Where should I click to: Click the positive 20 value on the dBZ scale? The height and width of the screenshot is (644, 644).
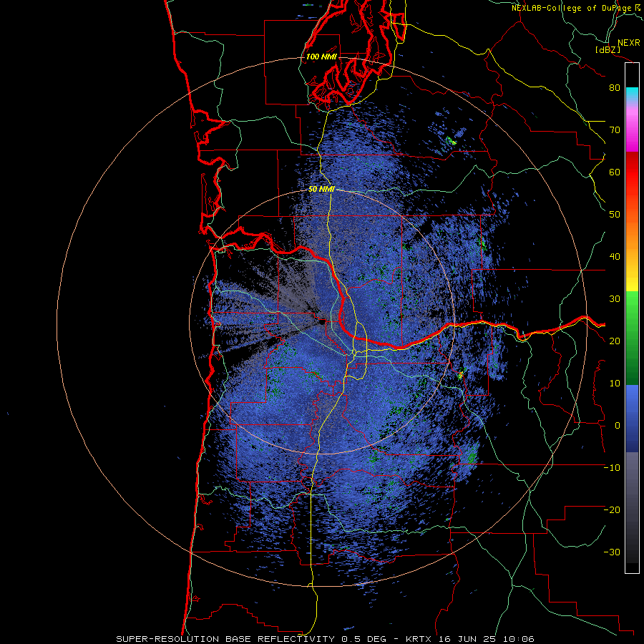[x=615, y=341]
